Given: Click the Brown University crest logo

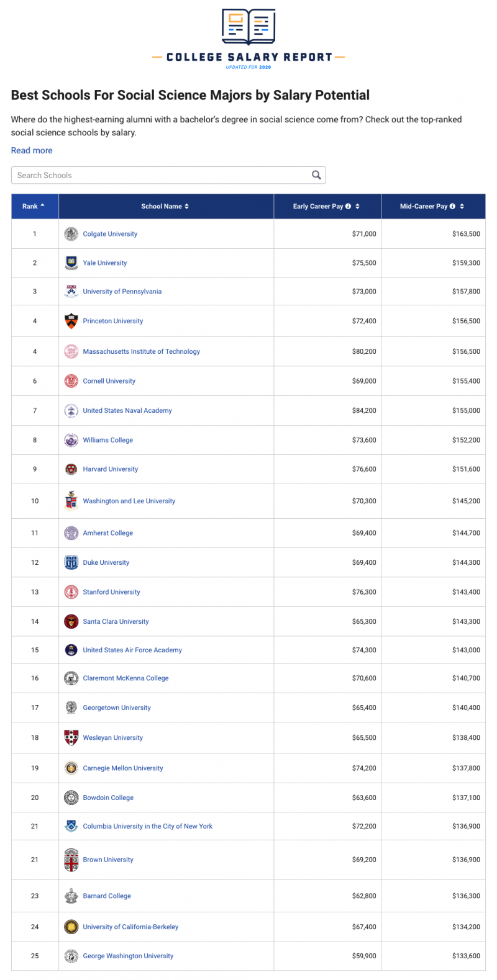Looking at the screenshot, I should pos(71,860).
